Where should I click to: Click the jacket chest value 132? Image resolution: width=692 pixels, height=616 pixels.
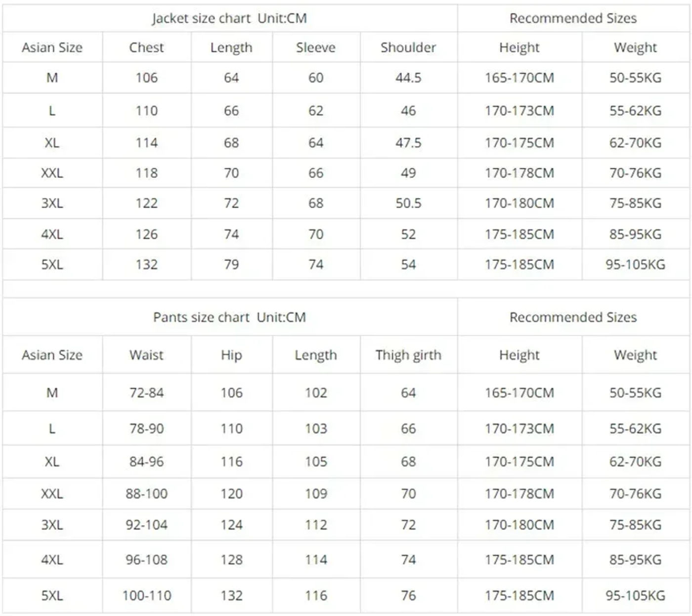click(x=147, y=264)
